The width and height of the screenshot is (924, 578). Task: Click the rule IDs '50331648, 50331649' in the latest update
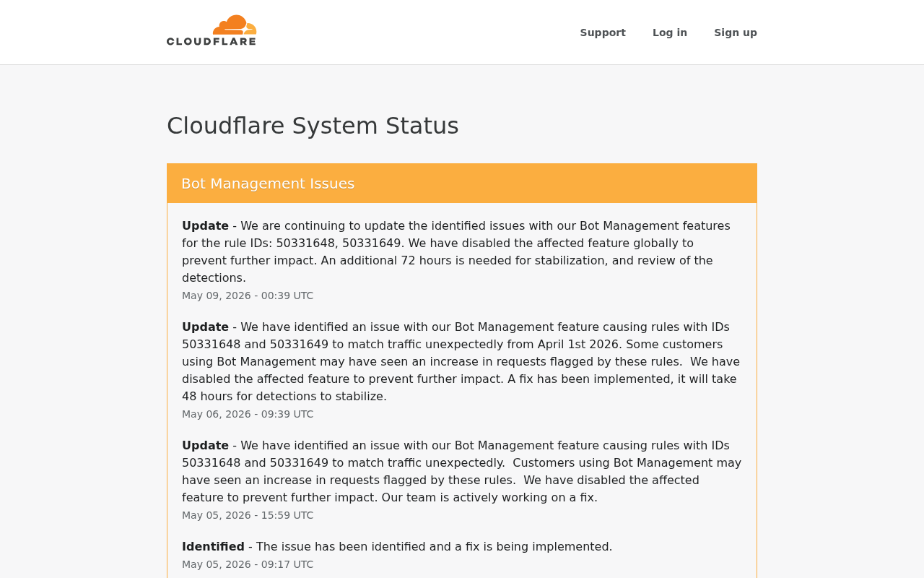[x=338, y=243]
